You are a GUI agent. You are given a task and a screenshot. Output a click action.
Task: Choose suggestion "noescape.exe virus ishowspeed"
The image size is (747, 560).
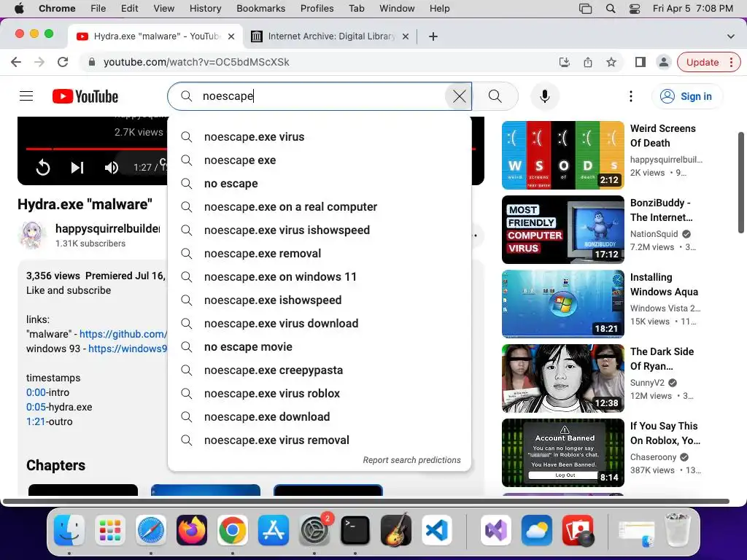320,230
